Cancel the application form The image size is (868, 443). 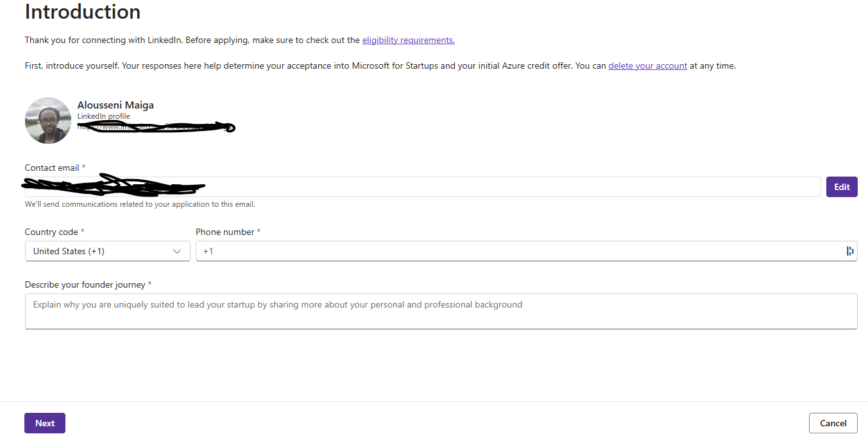tap(833, 423)
